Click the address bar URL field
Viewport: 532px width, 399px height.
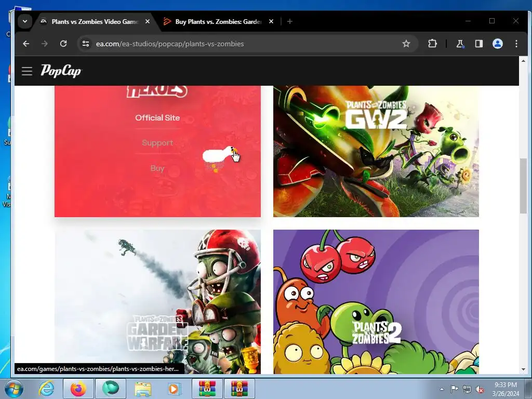(x=248, y=44)
